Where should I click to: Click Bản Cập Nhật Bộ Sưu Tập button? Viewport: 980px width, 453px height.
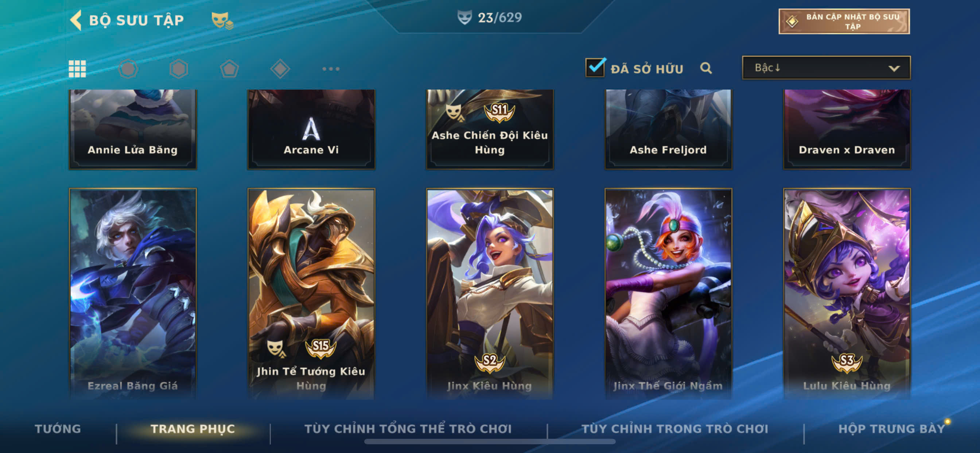tap(844, 21)
